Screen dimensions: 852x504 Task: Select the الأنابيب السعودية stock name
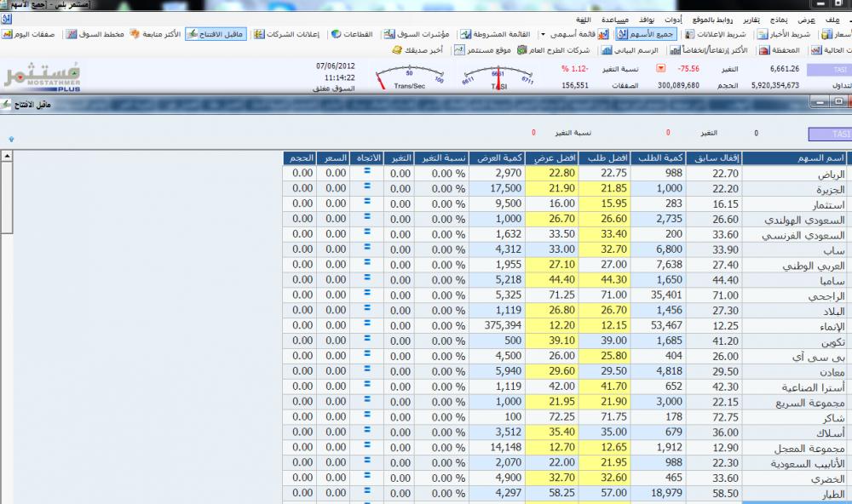(808, 463)
